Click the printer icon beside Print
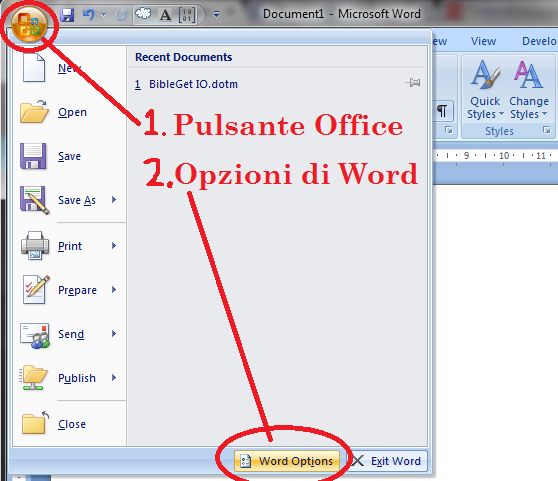 coord(35,245)
